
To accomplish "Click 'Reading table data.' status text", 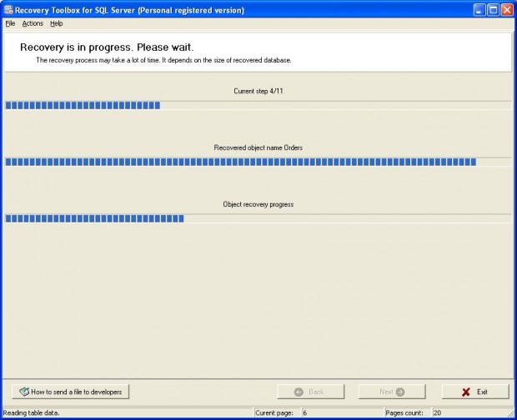I will coord(32,412).
